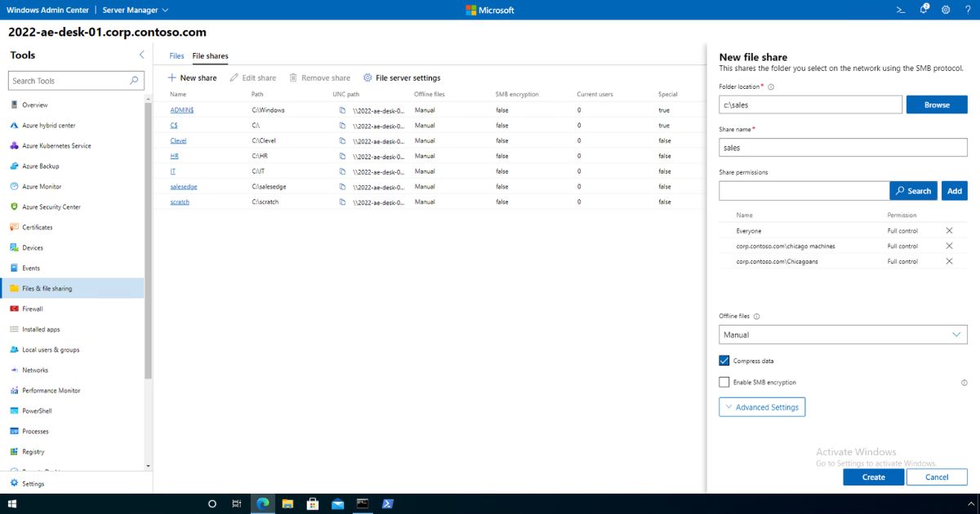Click the Create button
This screenshot has width=980, height=514.
(x=873, y=477)
